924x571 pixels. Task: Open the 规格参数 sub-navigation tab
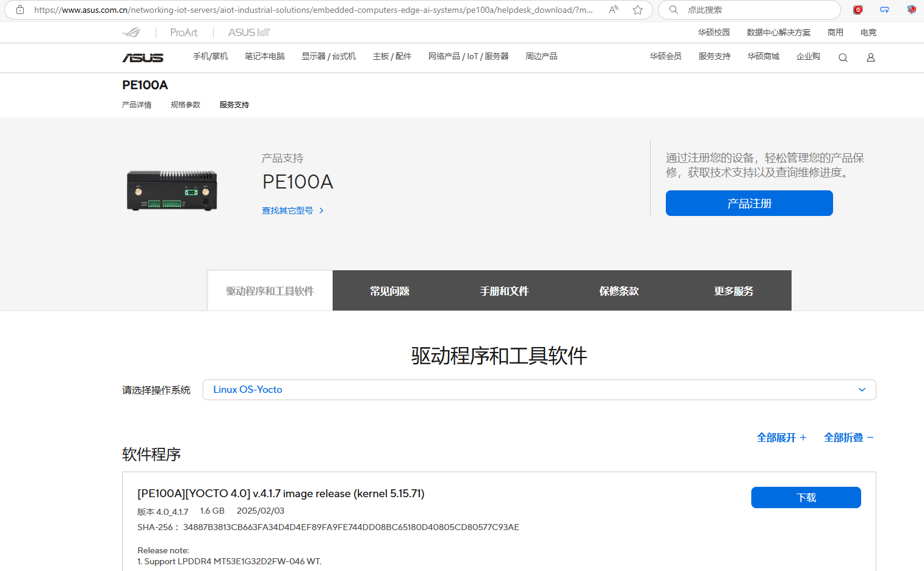(x=186, y=105)
